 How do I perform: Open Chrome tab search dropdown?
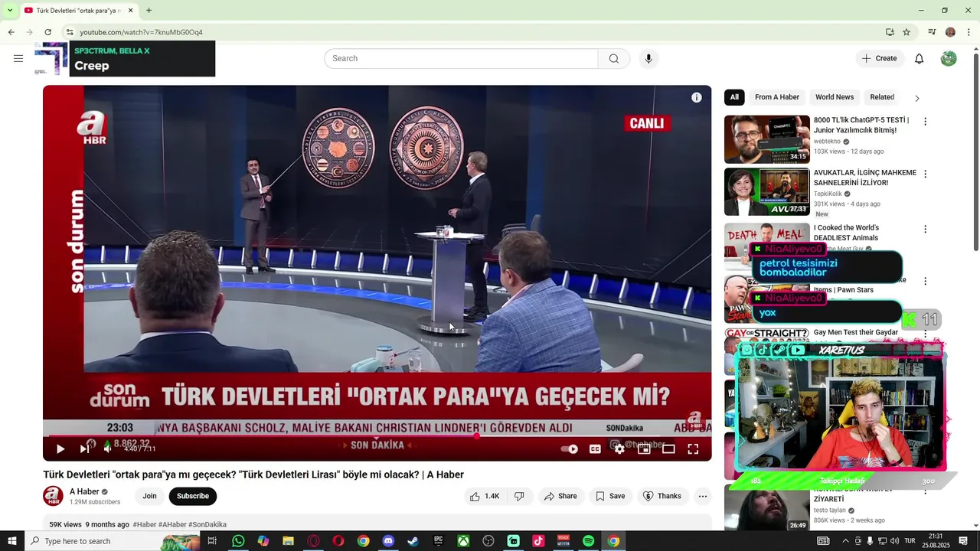tap(9, 11)
